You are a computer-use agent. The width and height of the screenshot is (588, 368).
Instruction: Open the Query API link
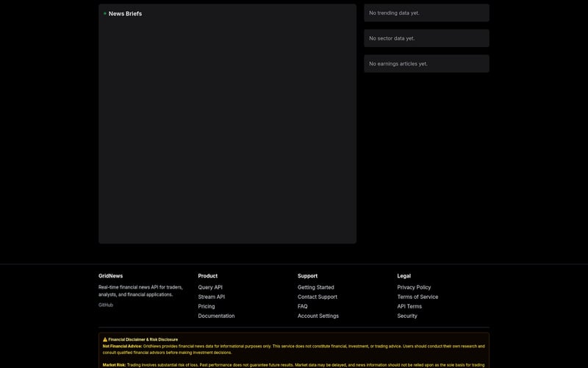click(x=210, y=287)
